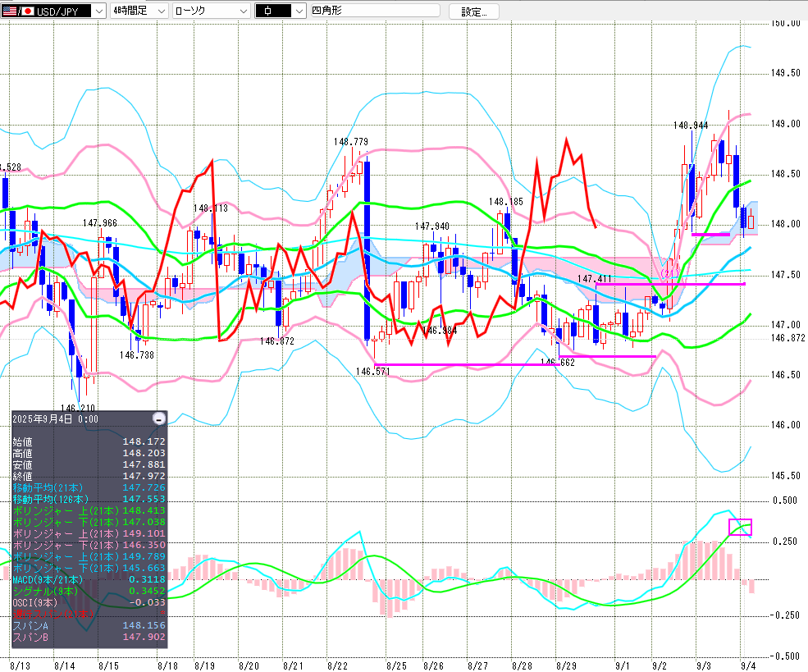Click the 148.944 high price label
The width and height of the screenshot is (808, 672).
click(691, 126)
